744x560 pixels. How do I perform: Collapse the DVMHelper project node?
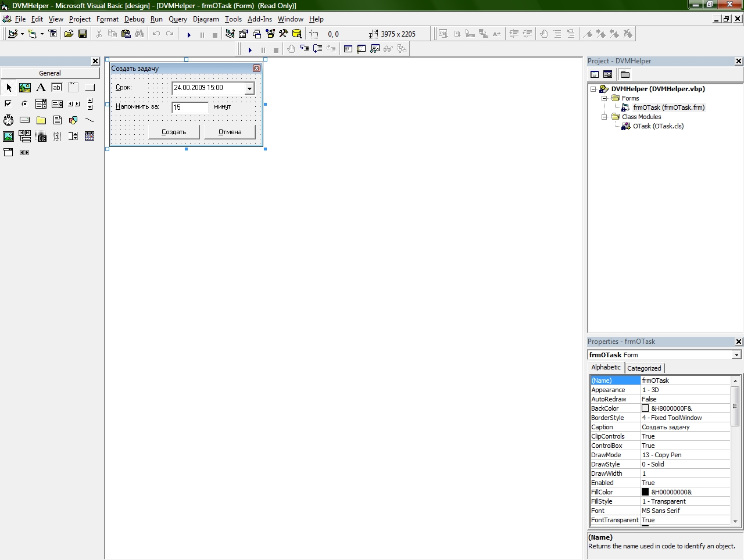(x=593, y=89)
